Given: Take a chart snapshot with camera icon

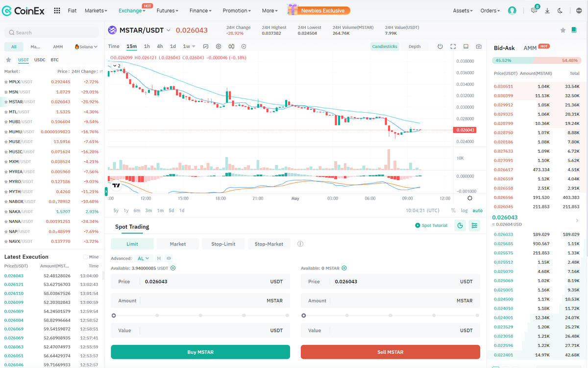Looking at the screenshot, I should [x=479, y=47].
